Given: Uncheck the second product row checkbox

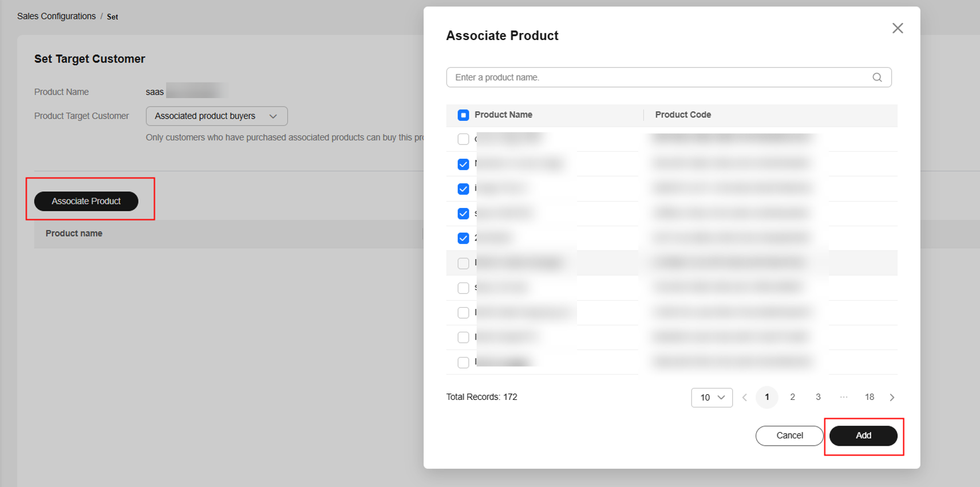Looking at the screenshot, I should [x=463, y=164].
